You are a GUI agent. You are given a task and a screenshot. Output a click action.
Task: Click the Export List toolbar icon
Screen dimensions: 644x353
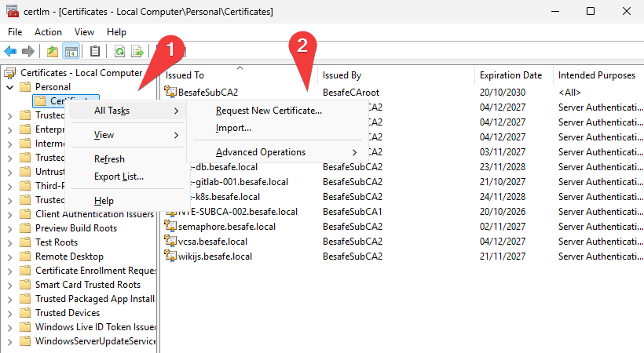[x=137, y=51]
